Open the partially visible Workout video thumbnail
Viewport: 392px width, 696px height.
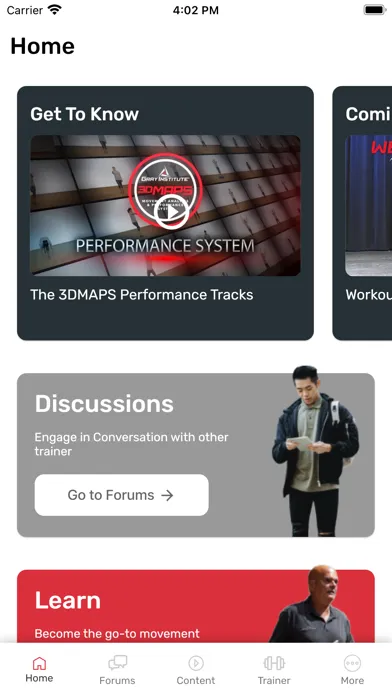click(x=368, y=206)
